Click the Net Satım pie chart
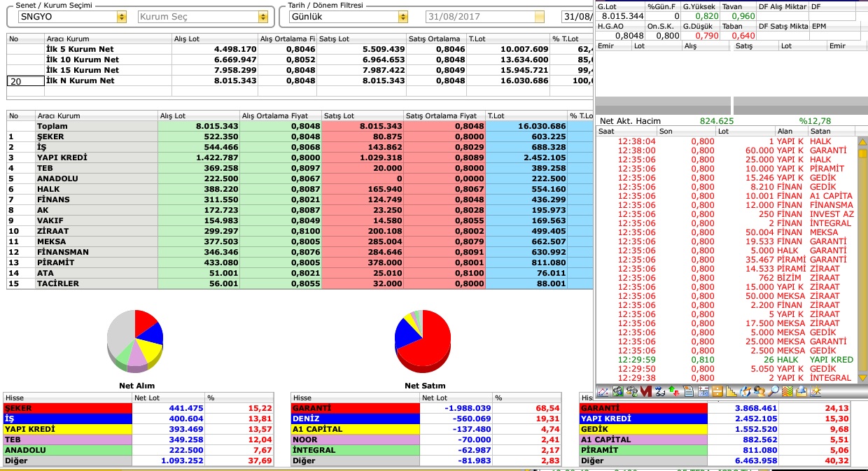This screenshot has width=868, height=471. pos(423,341)
